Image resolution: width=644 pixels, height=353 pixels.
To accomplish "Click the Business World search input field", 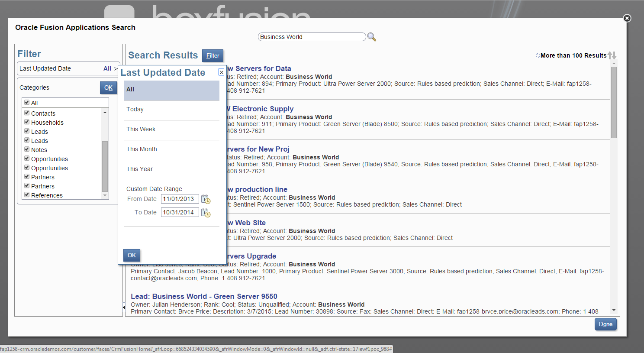I will (312, 37).
